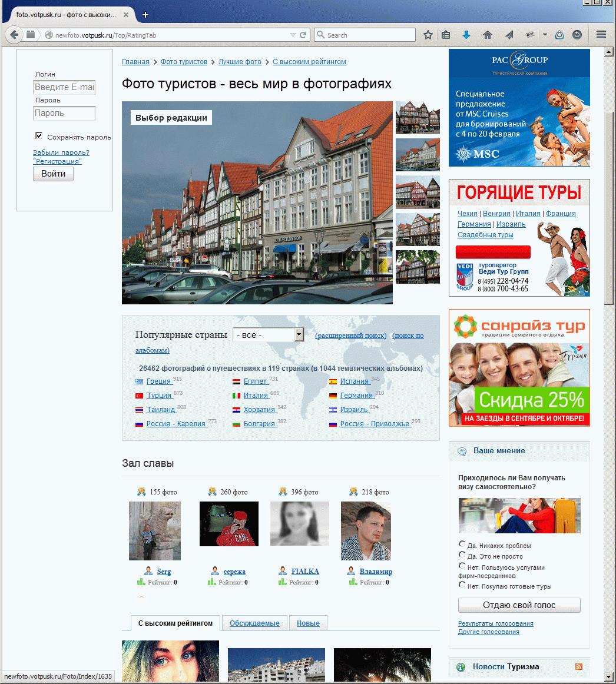Click the page vertical scrollbar thumb

pos(609,208)
